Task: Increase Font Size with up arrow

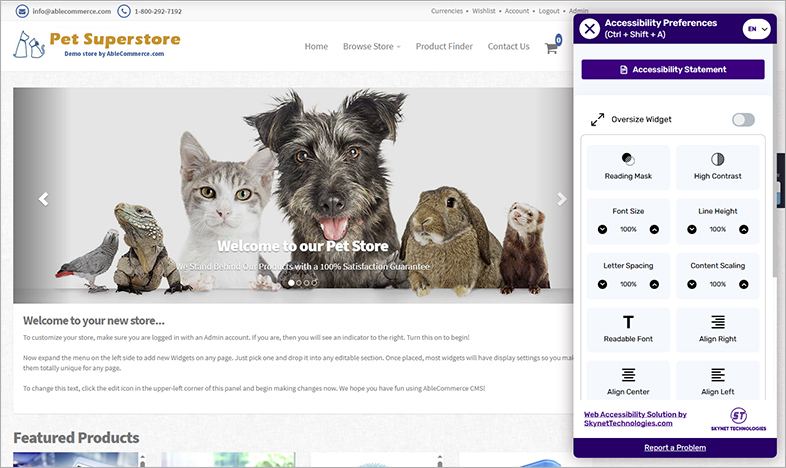Action: pos(654,229)
